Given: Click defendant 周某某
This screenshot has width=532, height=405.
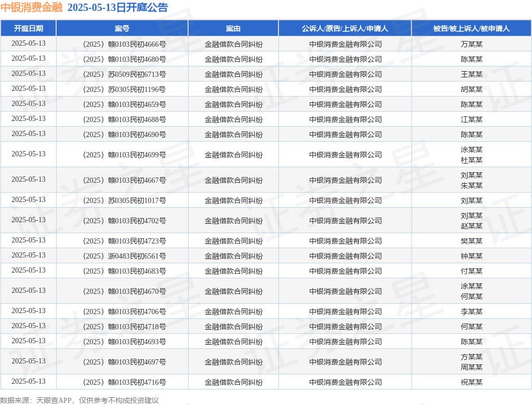Looking at the screenshot, I should pos(472,367).
